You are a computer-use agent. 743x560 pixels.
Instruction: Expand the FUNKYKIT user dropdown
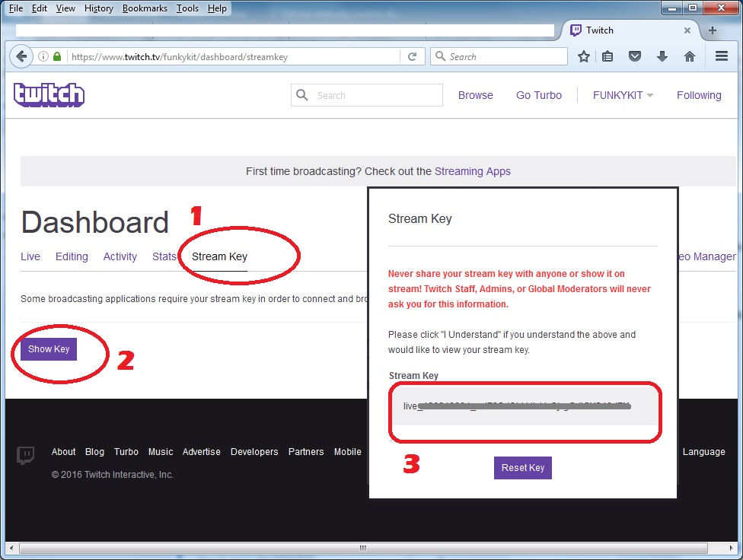pyautogui.click(x=623, y=95)
